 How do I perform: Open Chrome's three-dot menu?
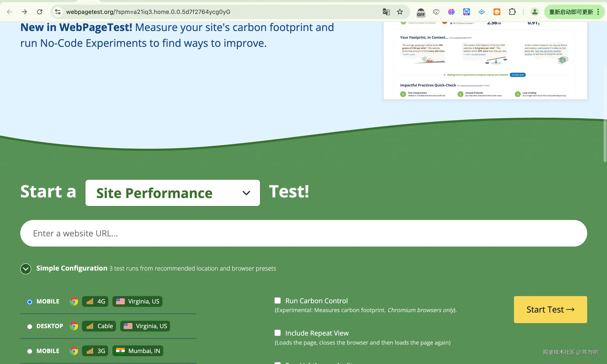[x=598, y=12]
